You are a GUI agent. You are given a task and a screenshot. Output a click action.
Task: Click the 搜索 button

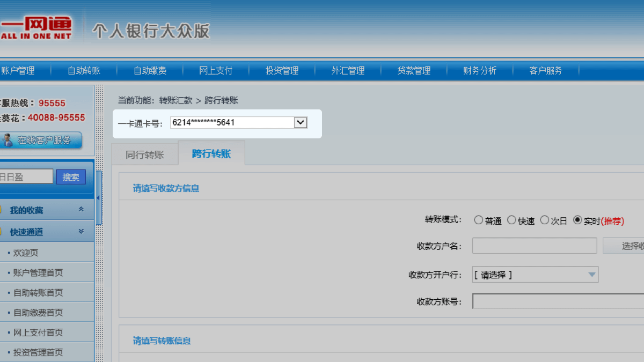pos(71,177)
